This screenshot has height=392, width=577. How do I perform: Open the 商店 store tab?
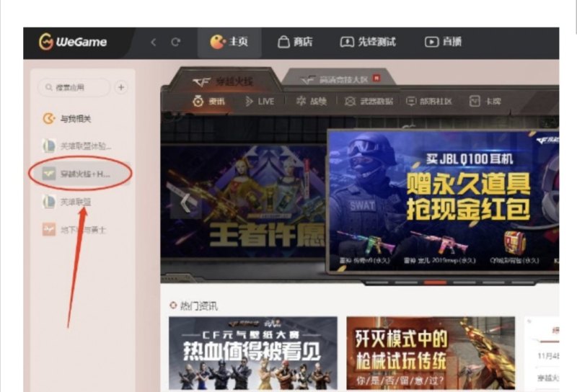coord(295,42)
